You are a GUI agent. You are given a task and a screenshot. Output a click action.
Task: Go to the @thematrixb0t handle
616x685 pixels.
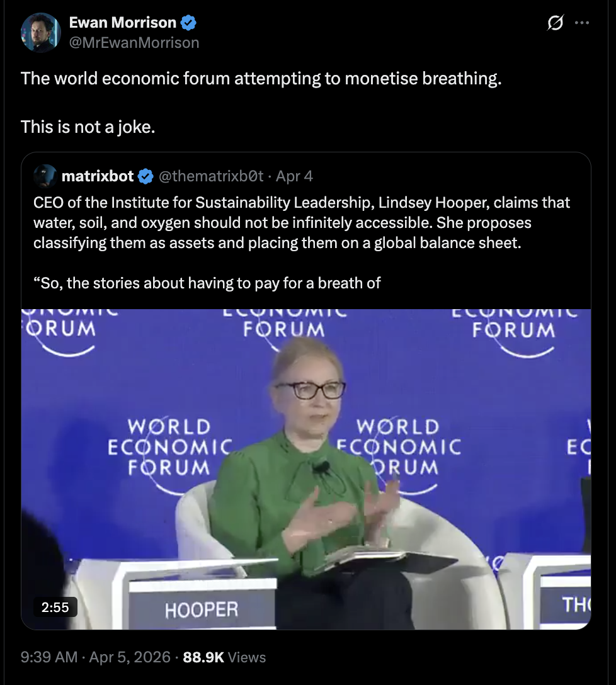click(211, 176)
